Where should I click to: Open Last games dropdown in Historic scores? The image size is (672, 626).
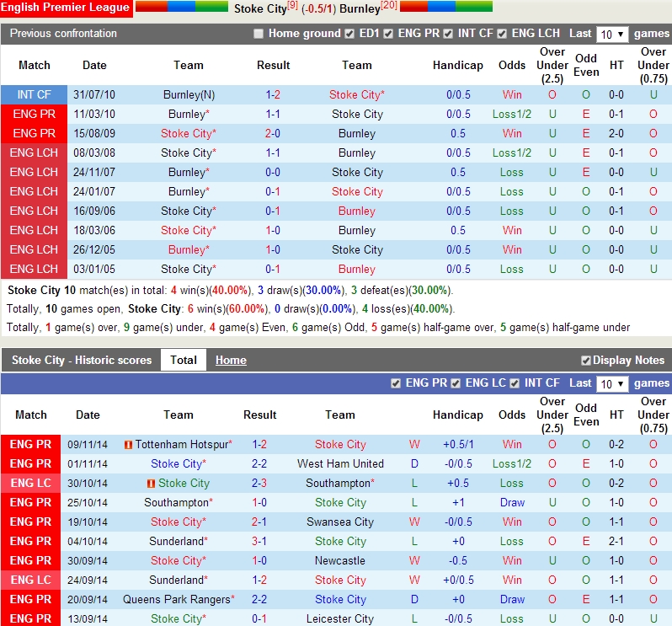pos(612,383)
